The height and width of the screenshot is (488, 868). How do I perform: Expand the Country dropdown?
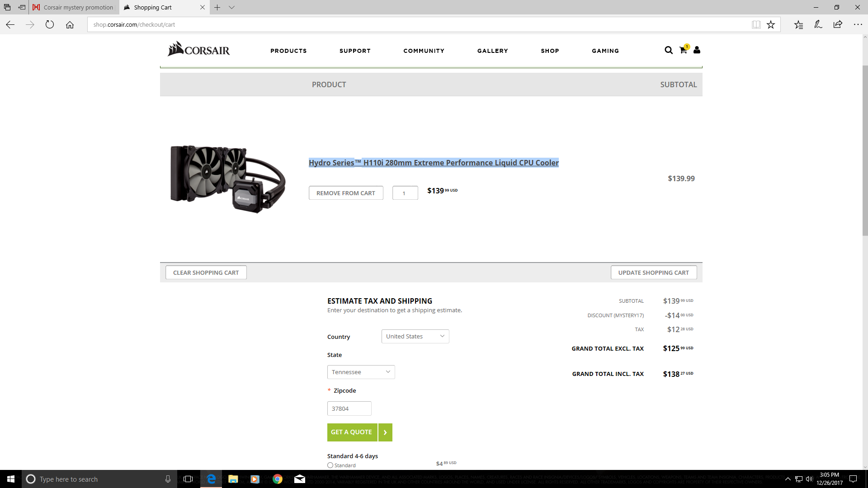[415, 336]
